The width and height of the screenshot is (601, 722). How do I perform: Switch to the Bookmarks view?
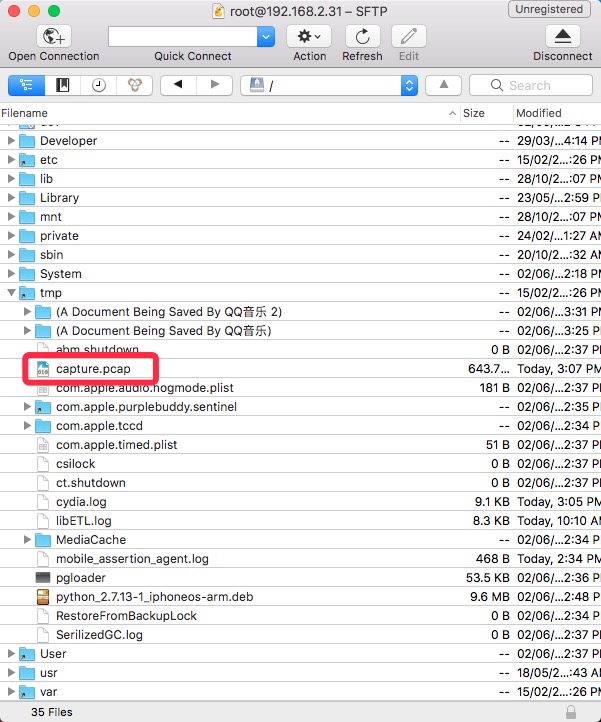click(62, 85)
